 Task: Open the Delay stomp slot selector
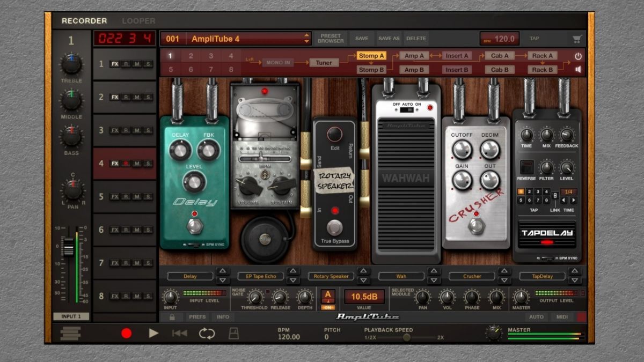(x=190, y=276)
